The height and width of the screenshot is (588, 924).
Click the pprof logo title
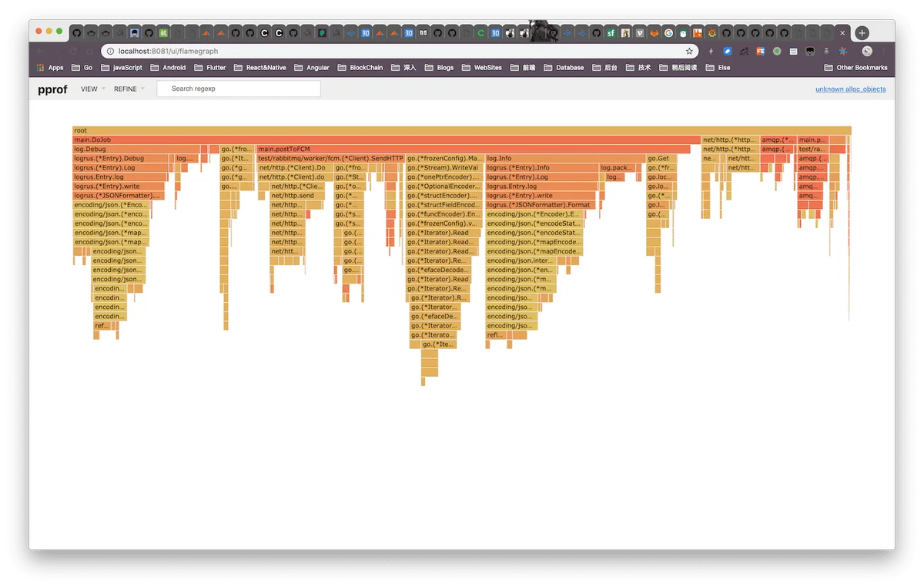pyautogui.click(x=52, y=89)
